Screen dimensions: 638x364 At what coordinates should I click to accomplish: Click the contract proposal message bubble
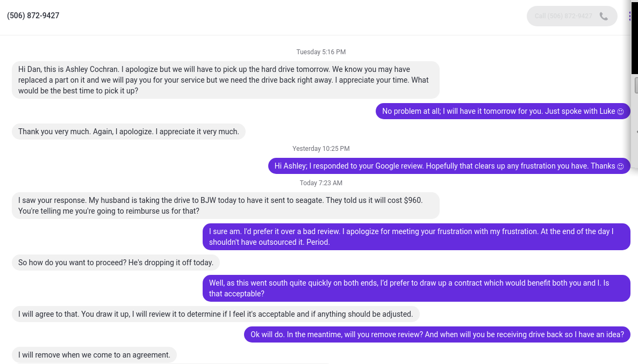click(416, 288)
